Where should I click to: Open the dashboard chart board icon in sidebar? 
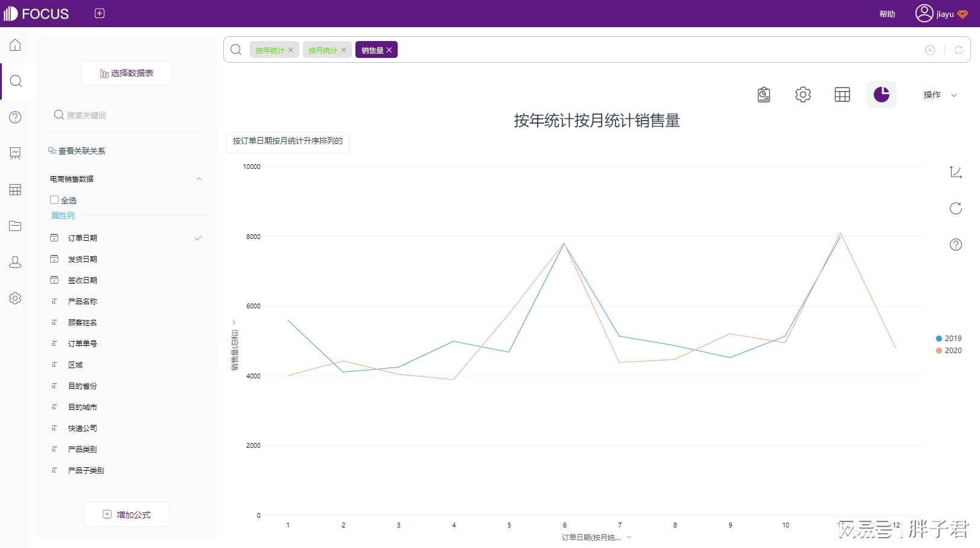pyautogui.click(x=15, y=153)
